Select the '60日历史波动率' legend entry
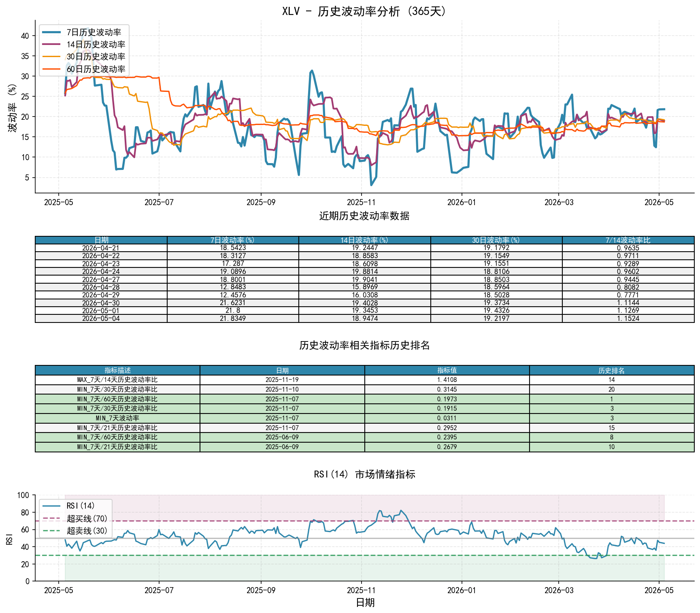 [84, 69]
